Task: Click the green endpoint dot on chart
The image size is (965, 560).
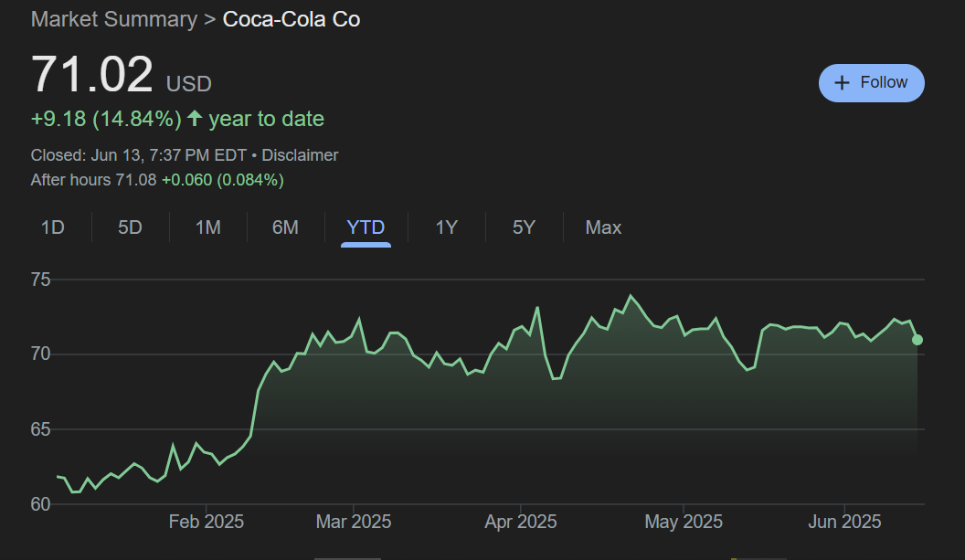Action: tap(917, 340)
